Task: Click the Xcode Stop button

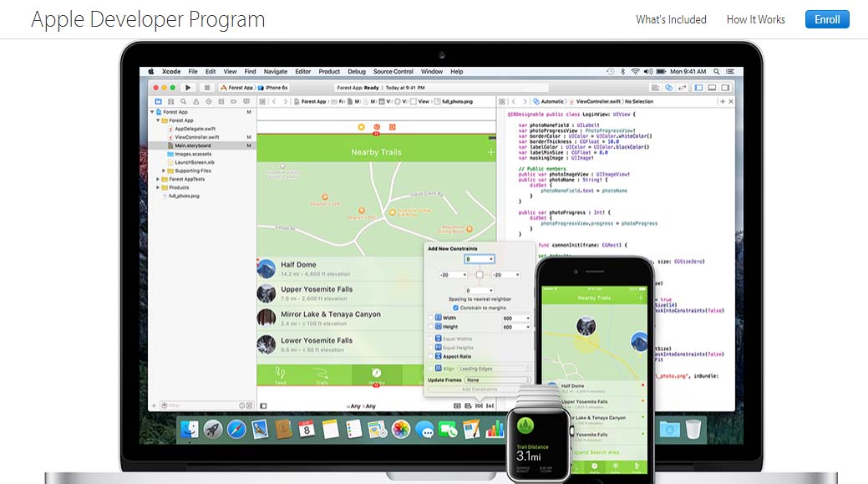Action: pos(206,87)
